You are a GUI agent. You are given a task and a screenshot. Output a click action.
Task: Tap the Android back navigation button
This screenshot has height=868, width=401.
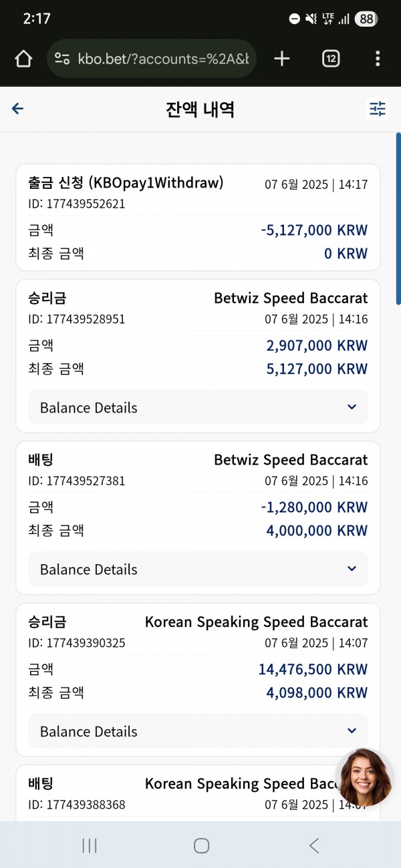point(313,846)
